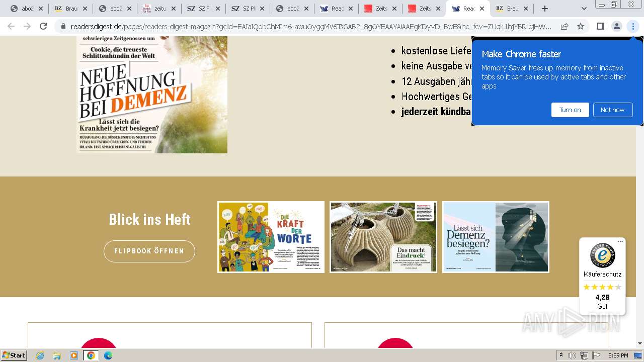Click the jederzeit kündbar bullet text
The image size is (644, 362).
coord(436,112)
